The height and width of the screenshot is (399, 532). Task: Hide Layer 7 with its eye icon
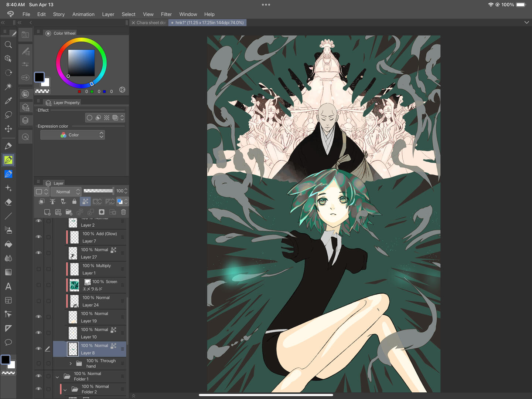[38, 237]
